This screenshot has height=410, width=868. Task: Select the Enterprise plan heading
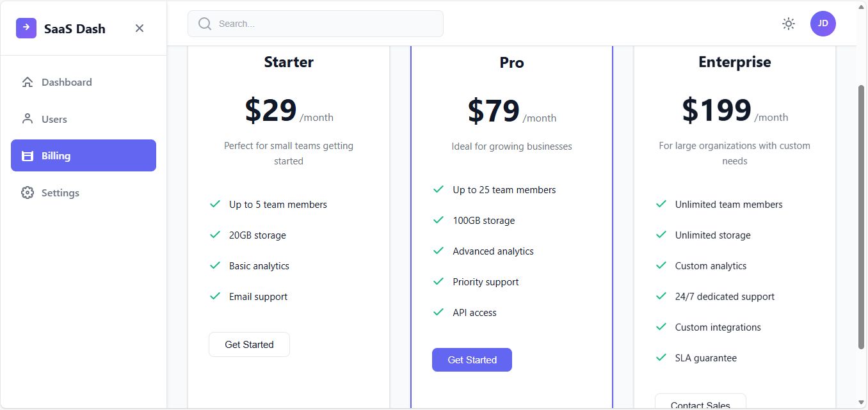[x=734, y=62]
